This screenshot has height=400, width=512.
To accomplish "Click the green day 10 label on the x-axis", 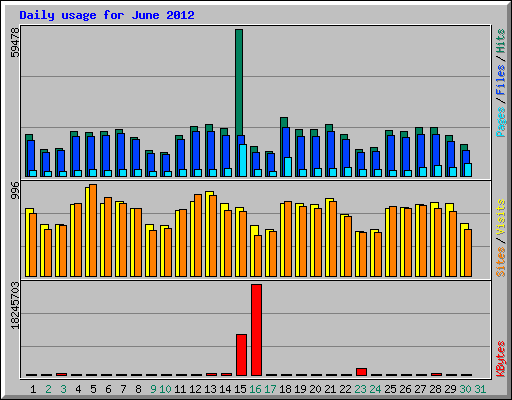I will click(x=165, y=389).
